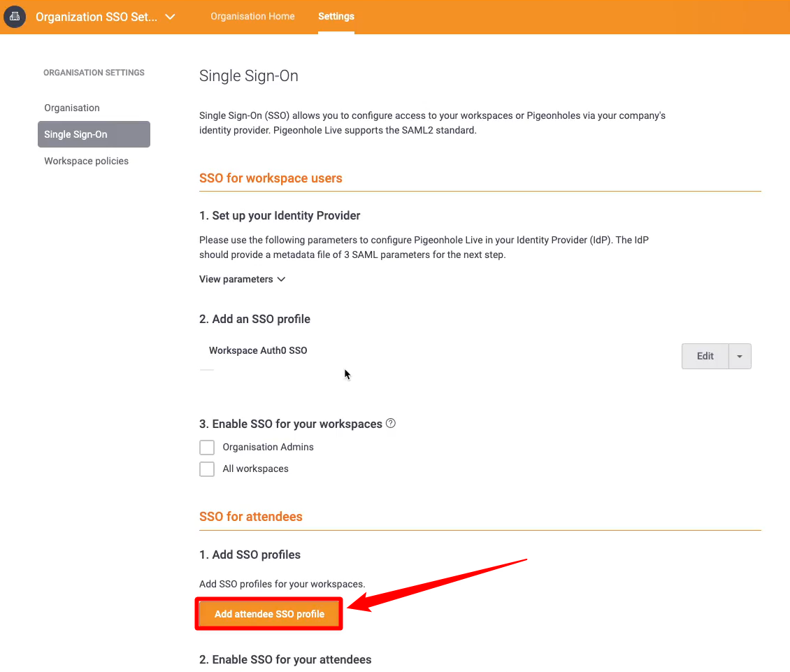Click Edit for Workspace Auth0 SSO
The image size is (790, 672).
click(705, 357)
